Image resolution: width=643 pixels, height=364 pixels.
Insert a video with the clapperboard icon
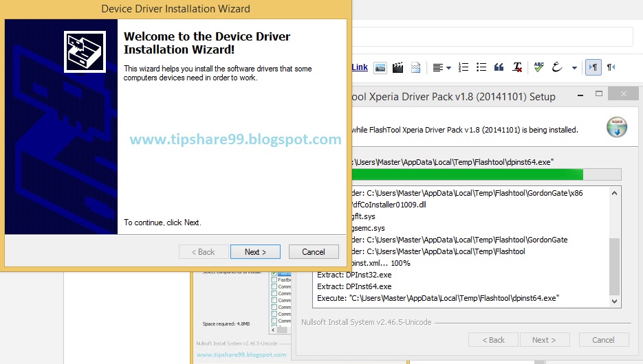(397, 67)
